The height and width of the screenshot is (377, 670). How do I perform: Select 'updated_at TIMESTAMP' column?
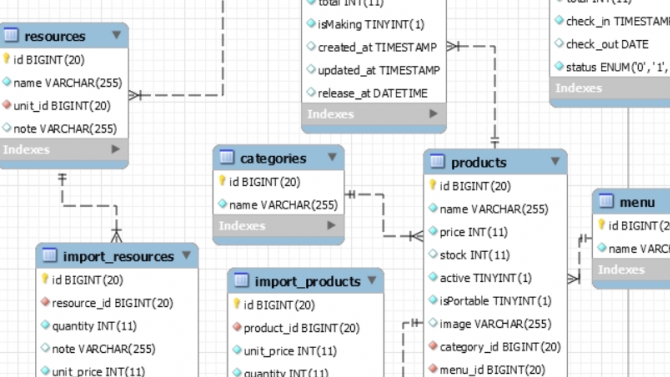(x=379, y=70)
